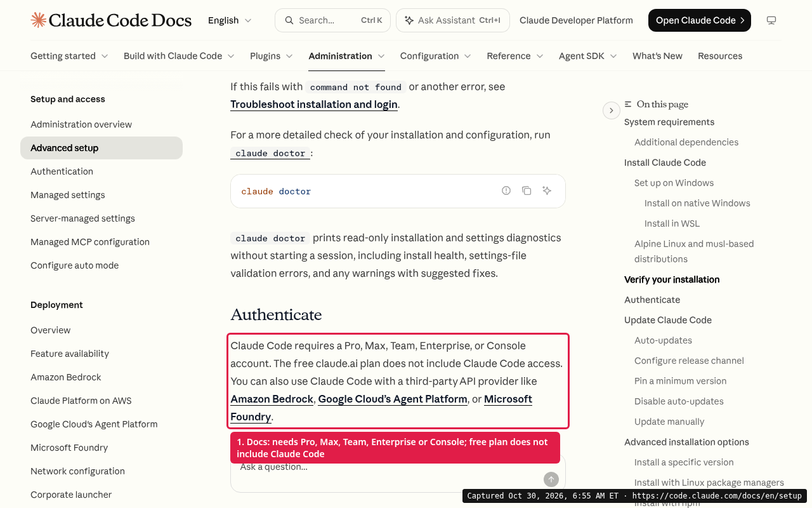Expand the Getting started menu
The width and height of the screenshot is (812, 508).
(x=69, y=56)
